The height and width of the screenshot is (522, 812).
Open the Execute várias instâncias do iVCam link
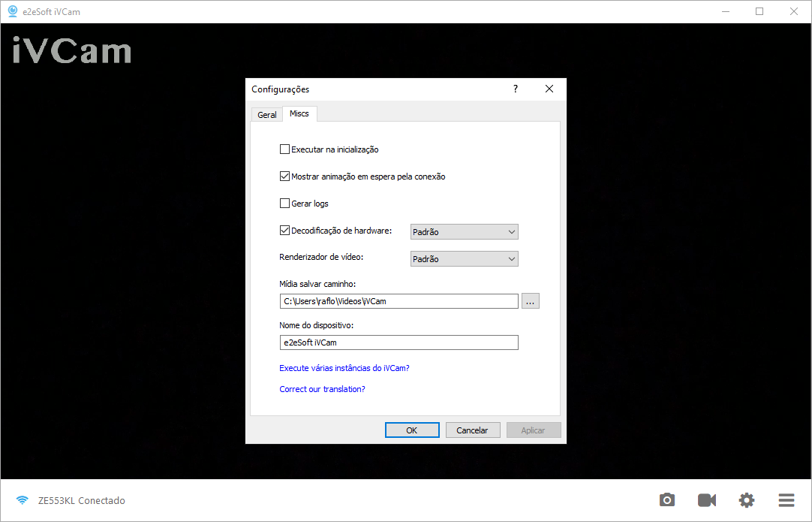pyautogui.click(x=344, y=368)
